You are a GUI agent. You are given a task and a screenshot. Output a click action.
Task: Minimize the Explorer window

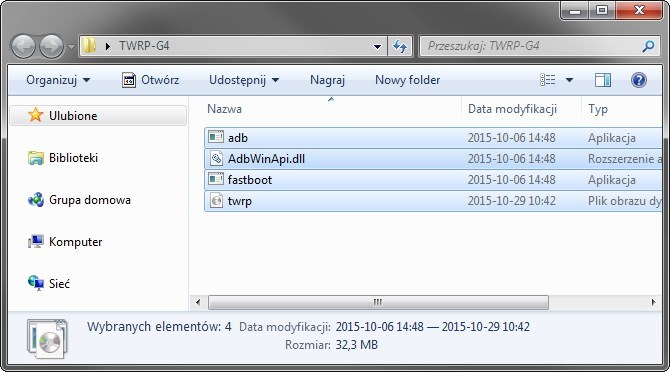[x=575, y=10]
